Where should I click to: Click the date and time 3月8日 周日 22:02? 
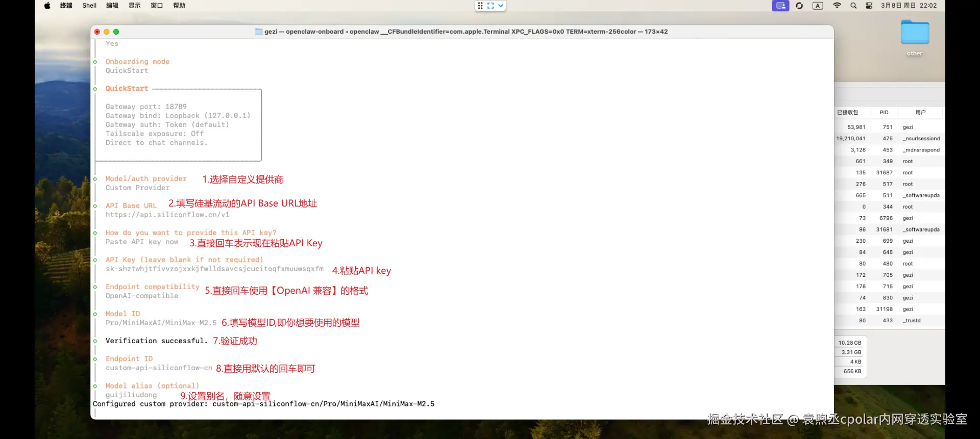(909, 6)
